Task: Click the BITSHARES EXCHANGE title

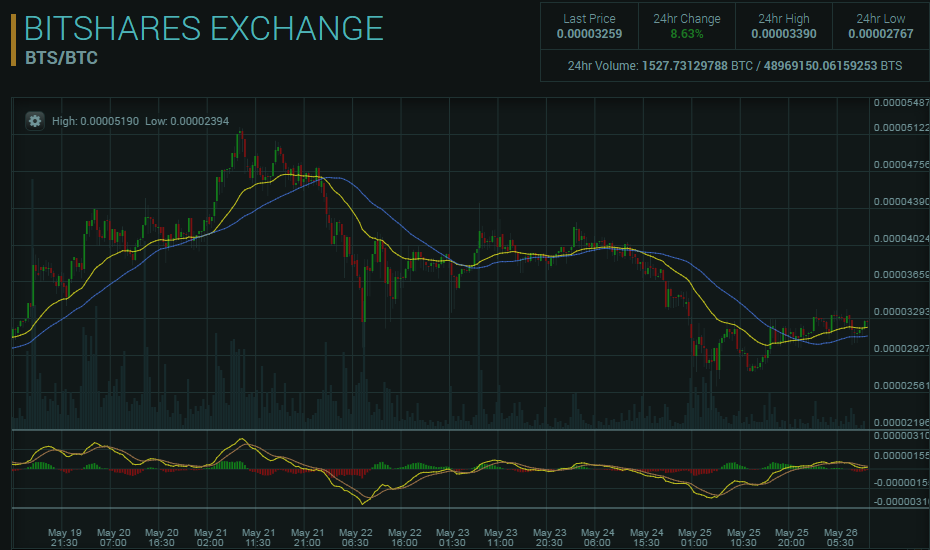Action: pos(204,28)
